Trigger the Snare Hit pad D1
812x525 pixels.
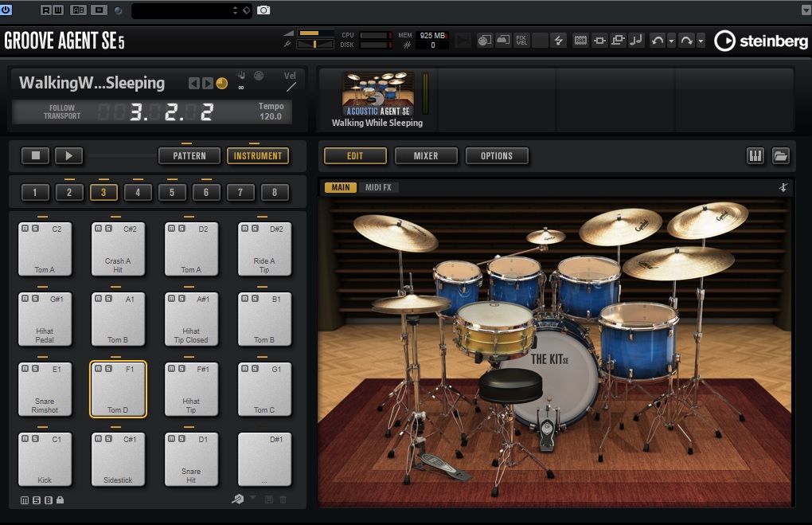tap(191, 460)
